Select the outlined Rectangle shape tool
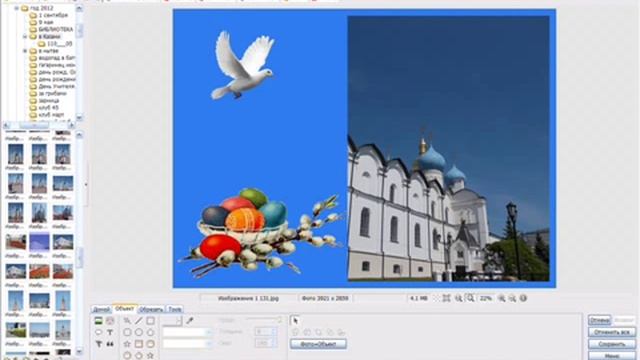 pyautogui.click(x=150, y=321)
